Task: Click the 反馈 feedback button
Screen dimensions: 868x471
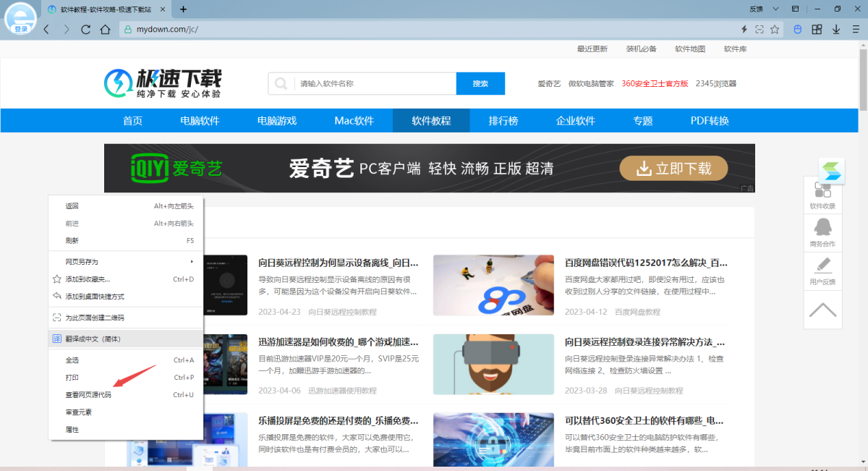Action: point(756,9)
